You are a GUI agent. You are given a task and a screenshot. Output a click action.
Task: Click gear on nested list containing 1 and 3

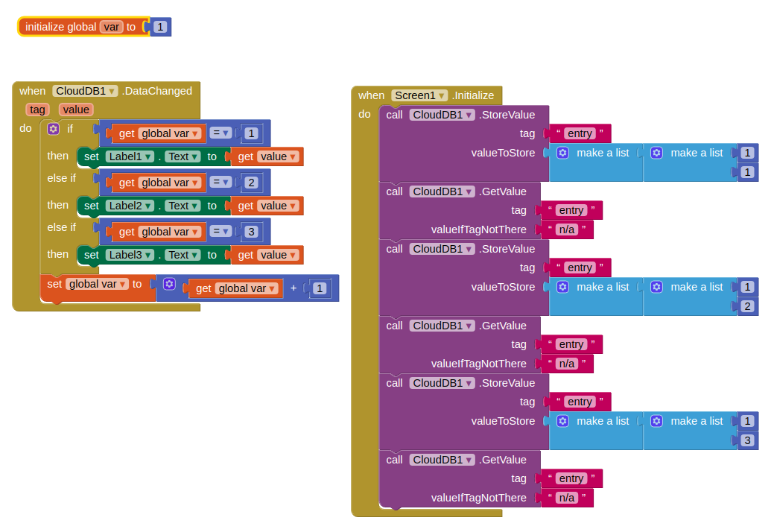click(656, 421)
